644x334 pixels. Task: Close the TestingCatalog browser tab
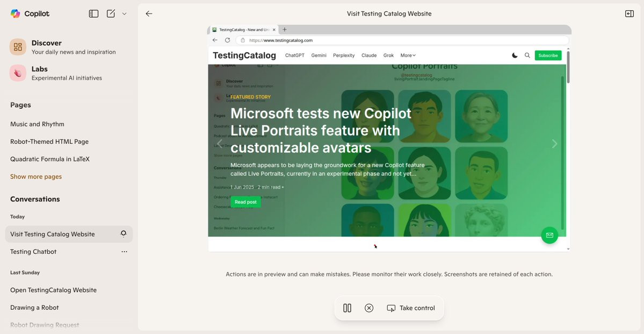tap(274, 30)
